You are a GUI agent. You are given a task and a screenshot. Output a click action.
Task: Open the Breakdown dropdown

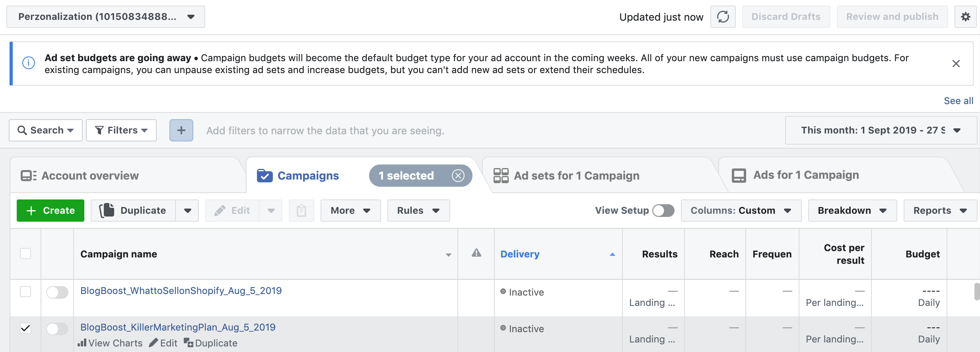pyautogui.click(x=852, y=211)
